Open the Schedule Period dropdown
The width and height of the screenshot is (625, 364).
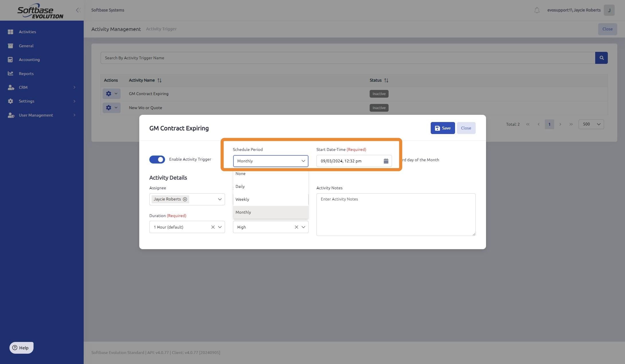271,161
